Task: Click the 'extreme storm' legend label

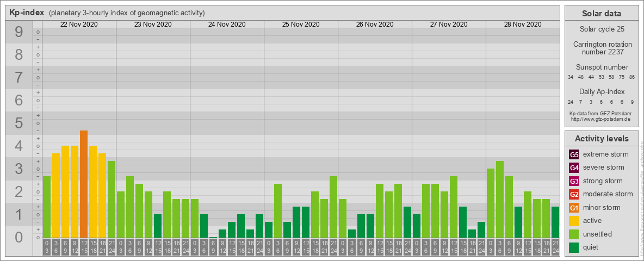Action: point(606,155)
